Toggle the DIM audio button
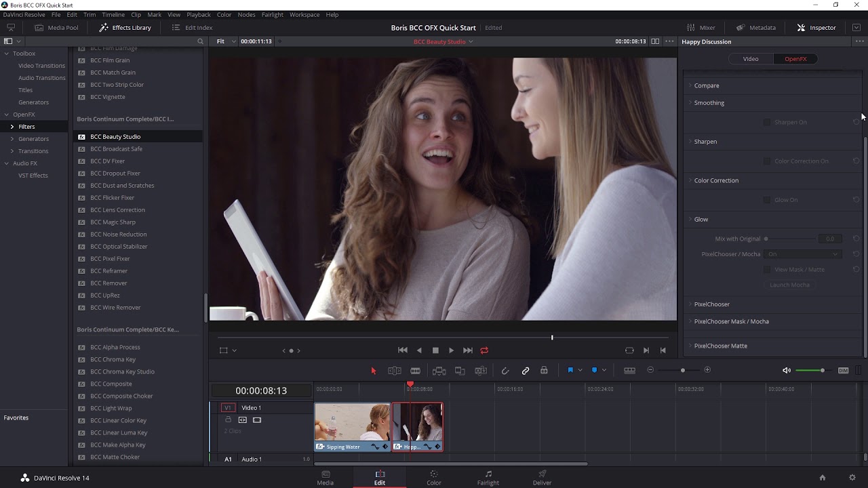Viewport: 868px width, 488px height. tap(844, 370)
